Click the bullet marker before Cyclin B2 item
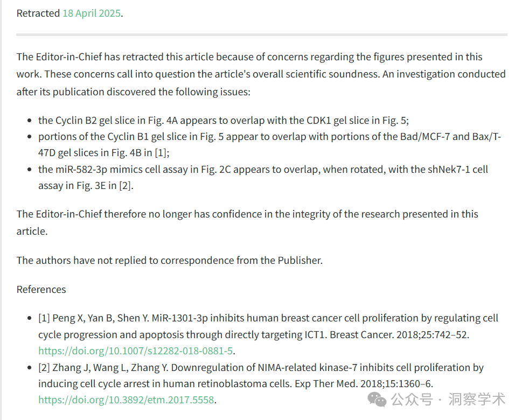522x420 pixels. point(30,121)
